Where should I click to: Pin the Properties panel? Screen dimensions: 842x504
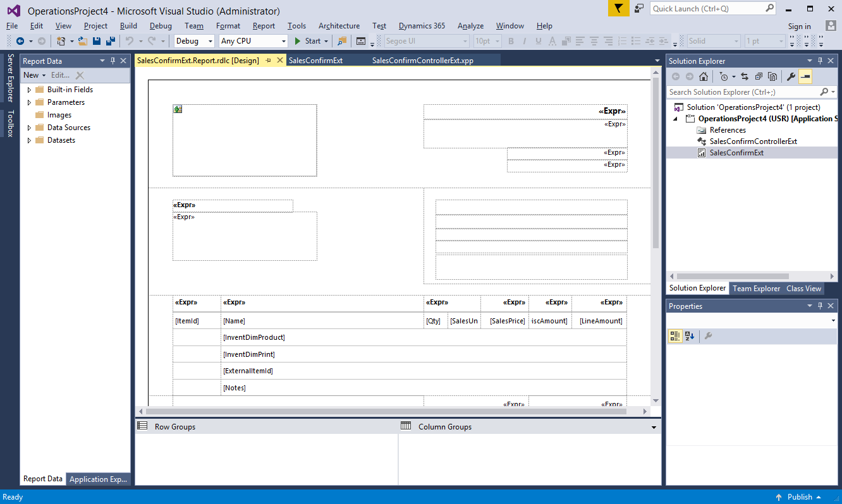[x=821, y=306]
